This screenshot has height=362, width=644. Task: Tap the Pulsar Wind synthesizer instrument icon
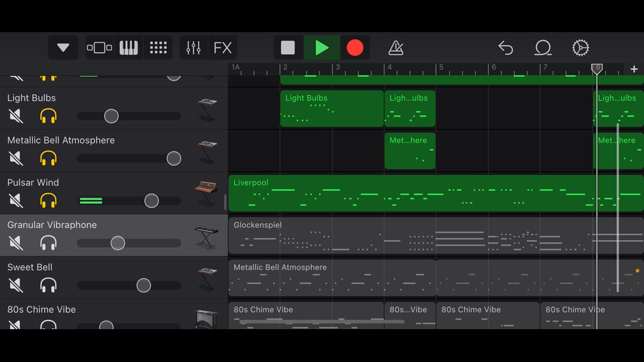click(x=206, y=193)
